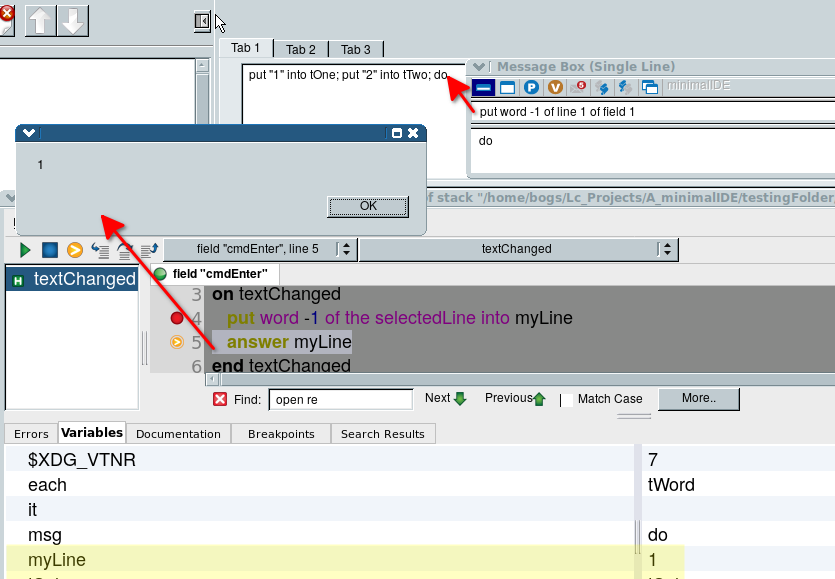This screenshot has height=579, width=835.
Task: Click the current-line marker on line 5
Action: (177, 342)
